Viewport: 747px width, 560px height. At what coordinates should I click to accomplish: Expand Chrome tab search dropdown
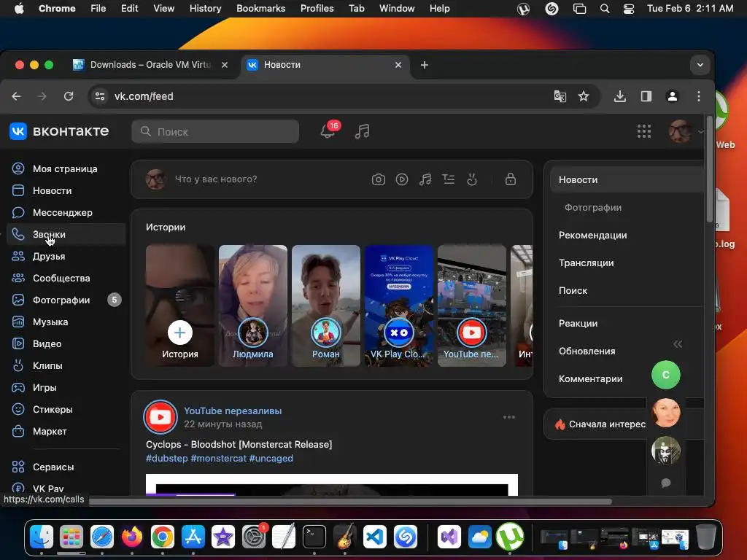pos(700,65)
